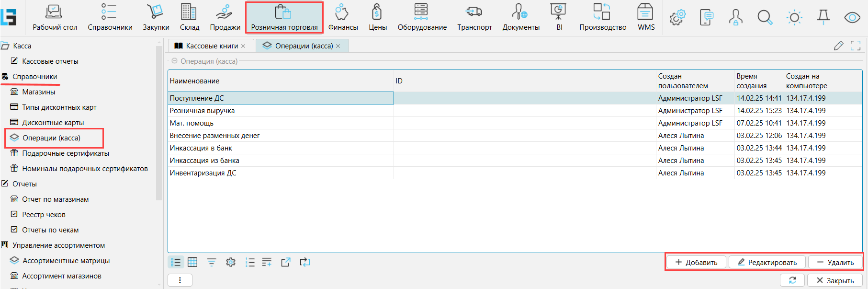Toggle the eye visibility icon
The height and width of the screenshot is (289, 868).
pyautogui.click(x=852, y=18)
